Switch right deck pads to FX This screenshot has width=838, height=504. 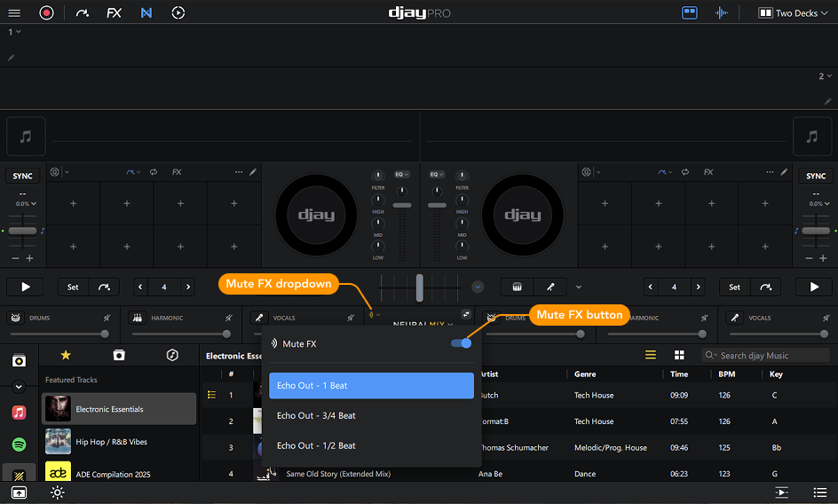point(708,172)
